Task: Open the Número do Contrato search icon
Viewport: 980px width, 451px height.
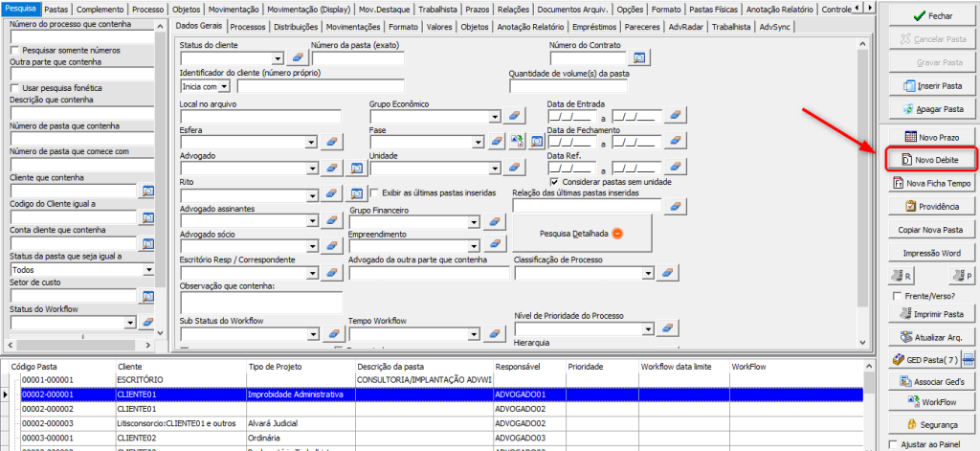Action: 639,58
